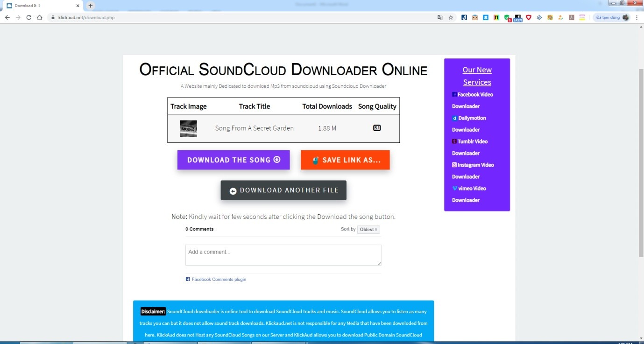Click the Download Another File button
This screenshot has height=344, width=644.
pos(283,190)
